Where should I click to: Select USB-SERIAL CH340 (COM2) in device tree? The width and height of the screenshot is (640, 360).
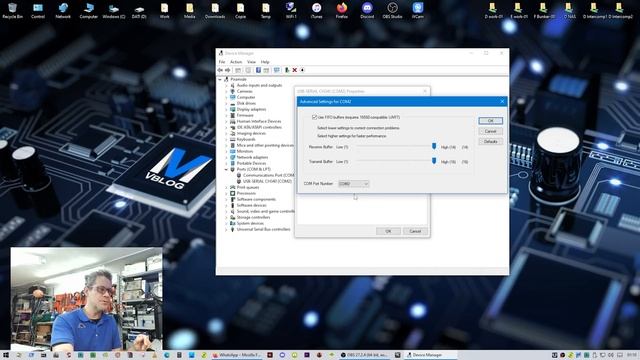tap(267, 181)
